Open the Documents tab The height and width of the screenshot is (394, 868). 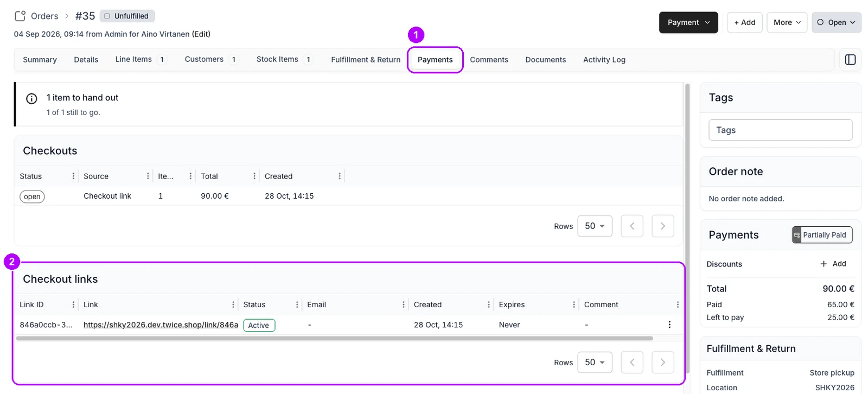click(545, 60)
